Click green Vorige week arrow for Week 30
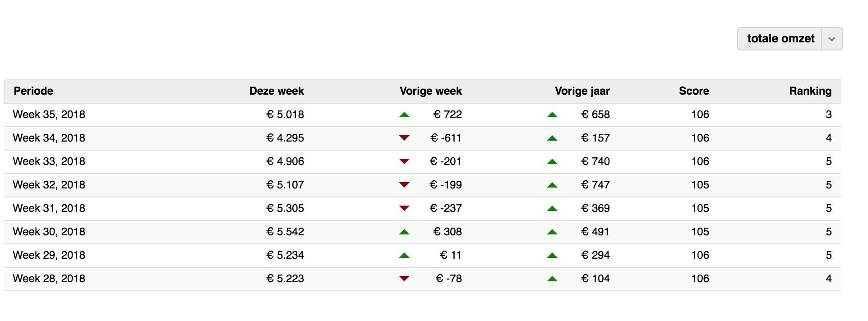 404,232
